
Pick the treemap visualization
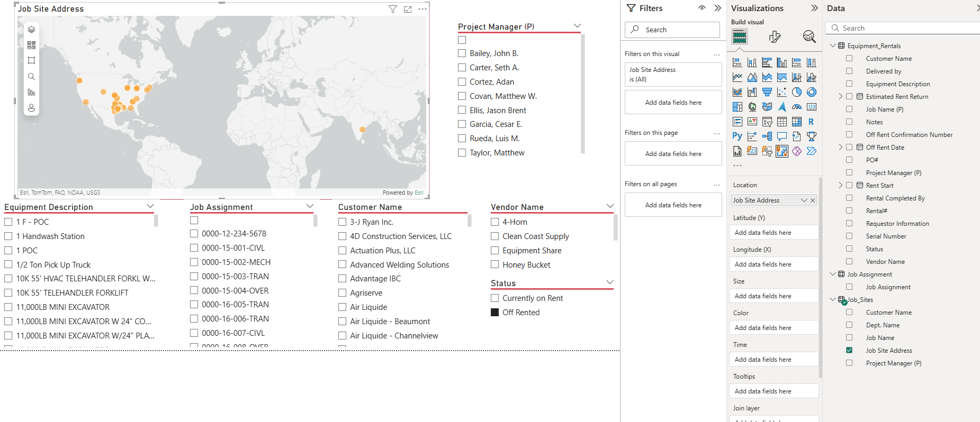pos(738,107)
